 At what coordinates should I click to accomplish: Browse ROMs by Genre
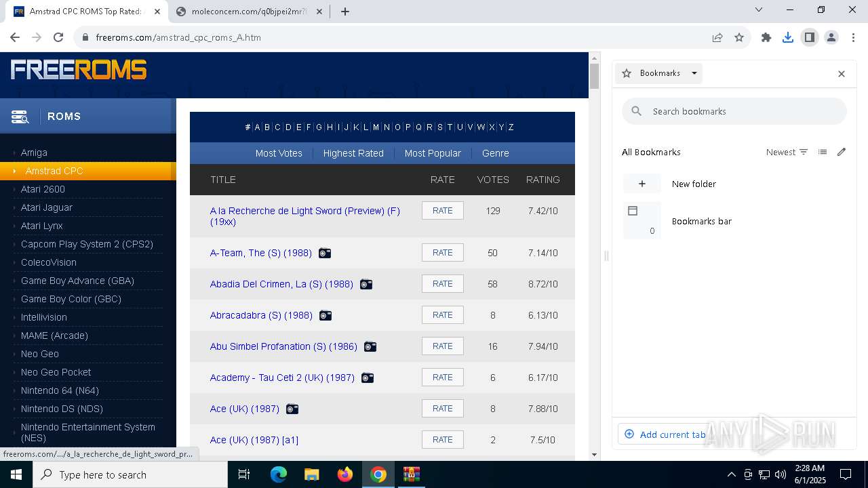pos(496,153)
